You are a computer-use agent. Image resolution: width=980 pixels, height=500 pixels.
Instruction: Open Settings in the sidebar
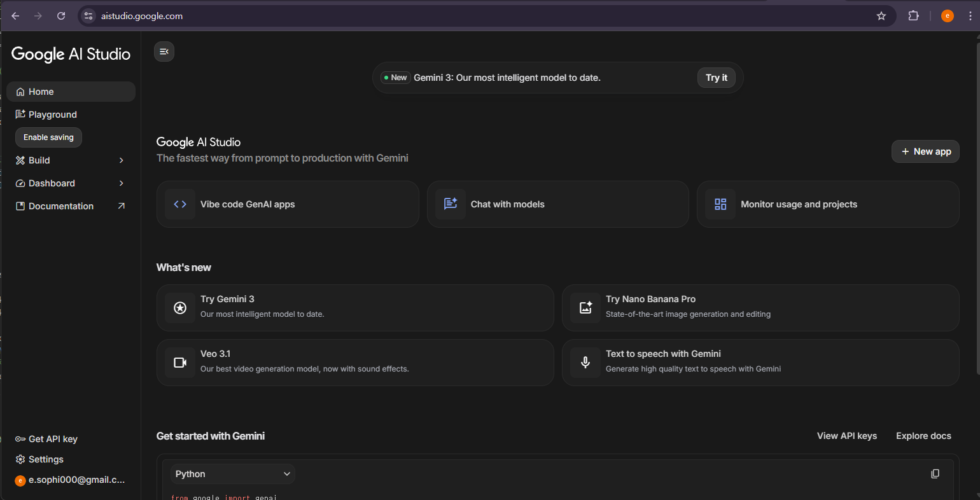(x=71, y=459)
